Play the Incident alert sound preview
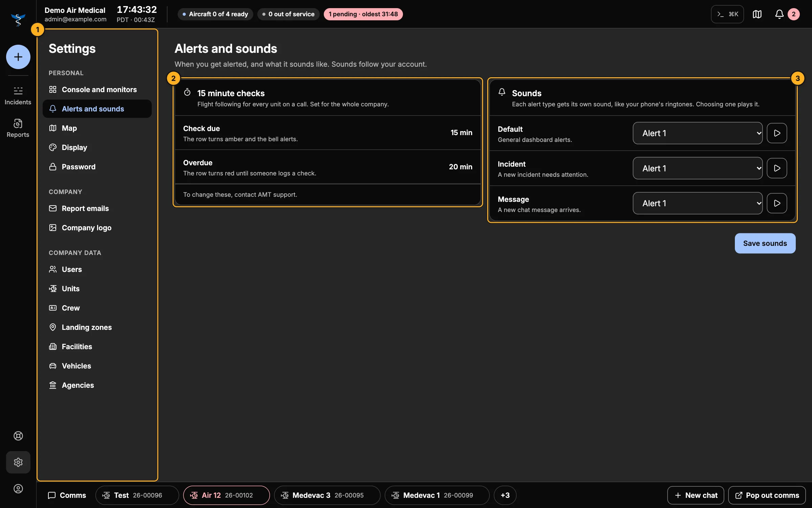812x508 pixels. pyautogui.click(x=777, y=168)
